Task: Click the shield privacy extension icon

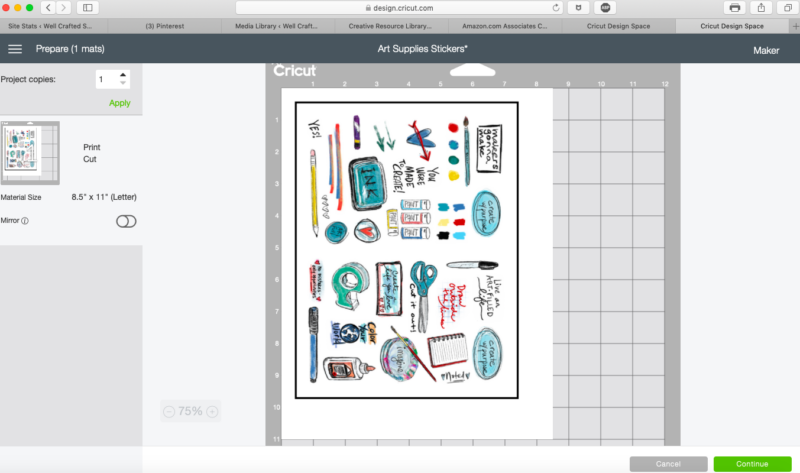Action: click(578, 8)
